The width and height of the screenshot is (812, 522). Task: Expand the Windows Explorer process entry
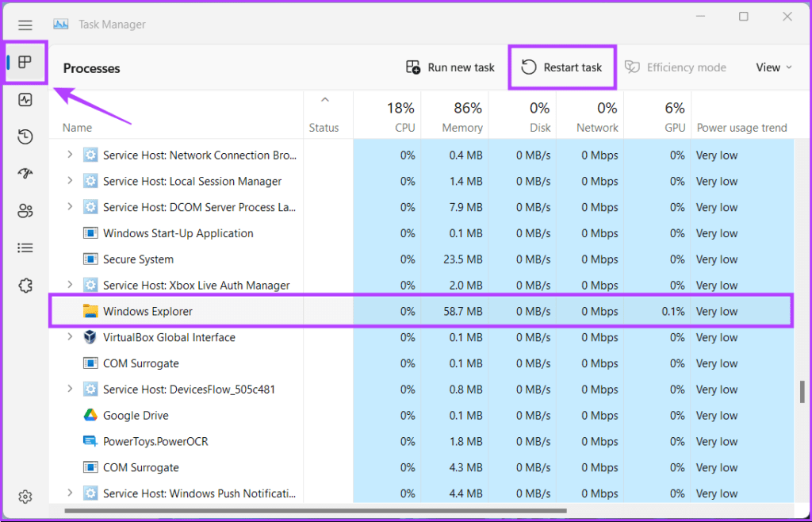pos(70,311)
